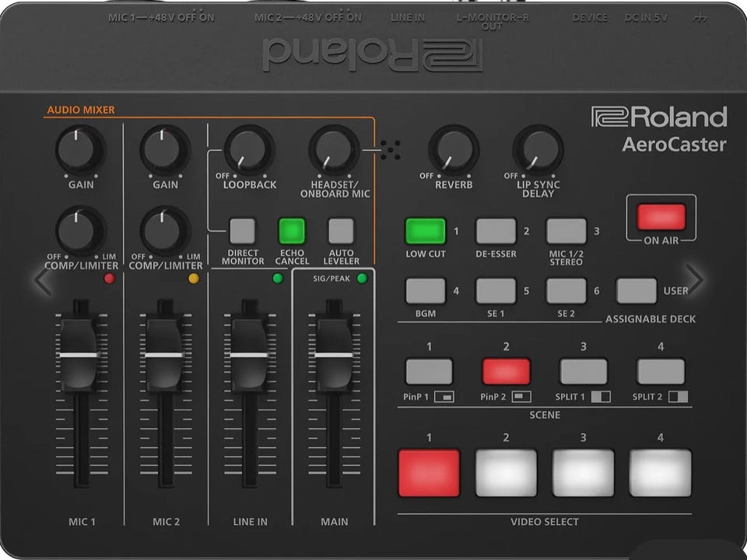747x560 pixels.
Task: Click the DEVICE rear port label
Action: (x=590, y=18)
